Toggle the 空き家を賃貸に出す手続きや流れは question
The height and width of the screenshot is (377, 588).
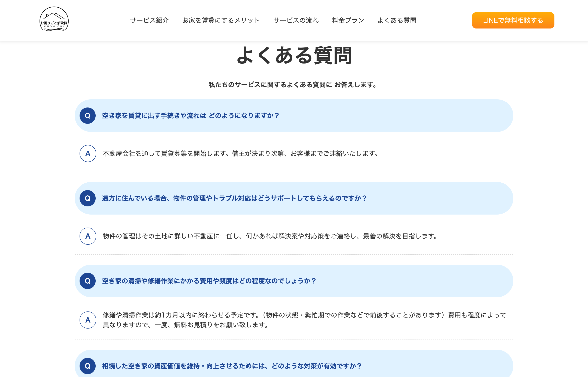pyautogui.click(x=294, y=116)
